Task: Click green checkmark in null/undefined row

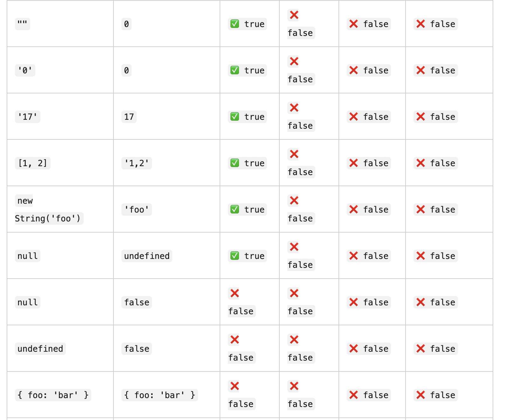Action: point(235,256)
